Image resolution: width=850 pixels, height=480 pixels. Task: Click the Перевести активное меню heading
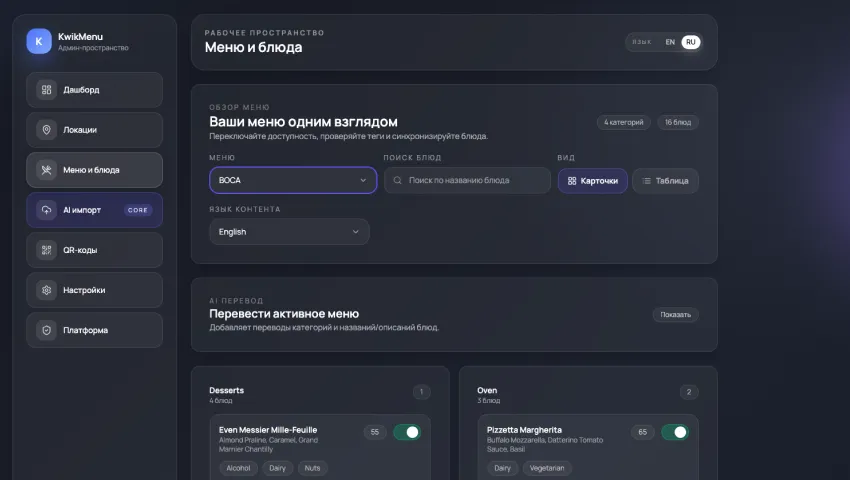point(284,313)
